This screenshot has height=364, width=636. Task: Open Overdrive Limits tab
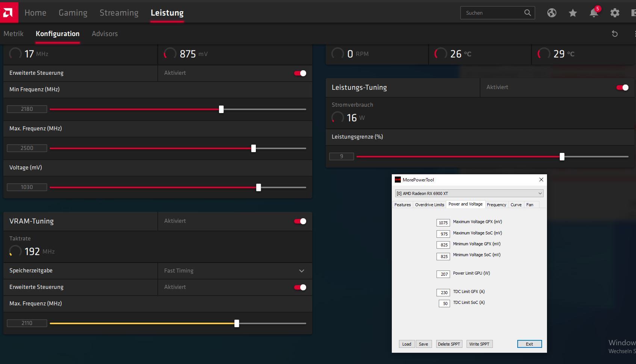click(x=430, y=205)
